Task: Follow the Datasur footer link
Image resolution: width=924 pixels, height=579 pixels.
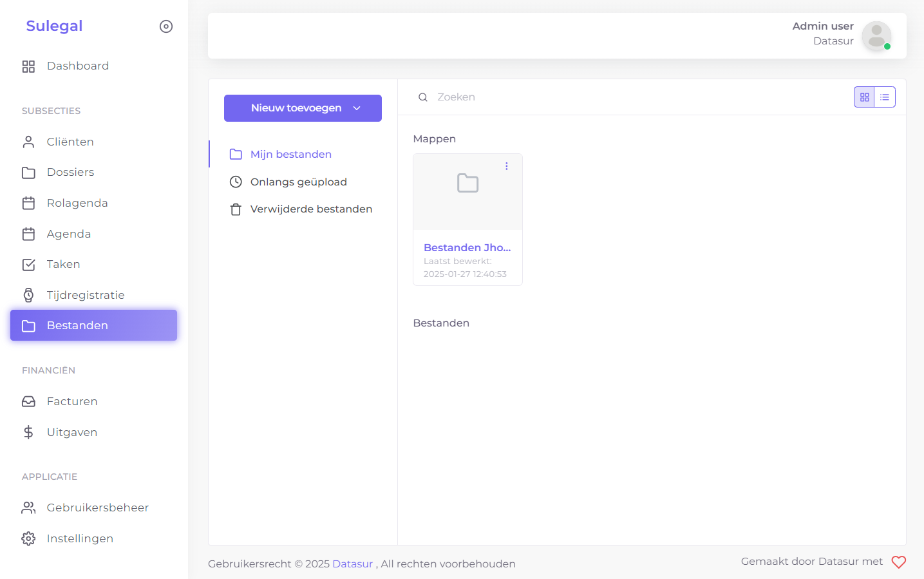Action: pos(352,564)
